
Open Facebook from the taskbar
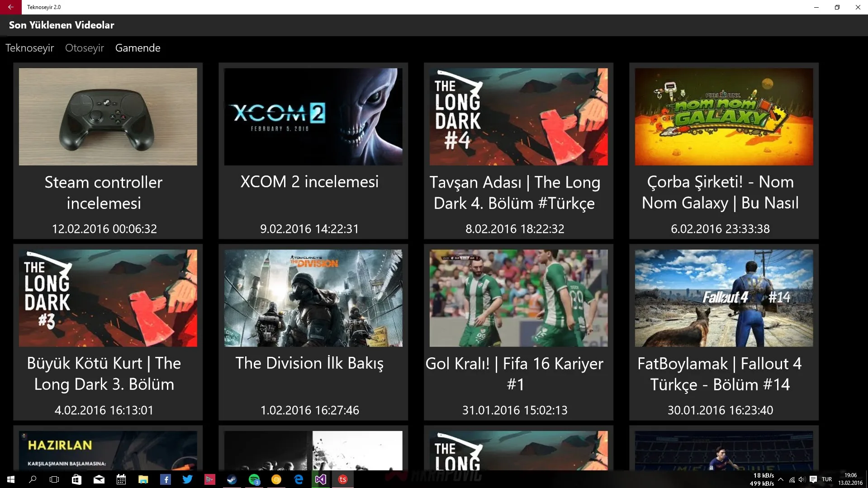pos(165,479)
